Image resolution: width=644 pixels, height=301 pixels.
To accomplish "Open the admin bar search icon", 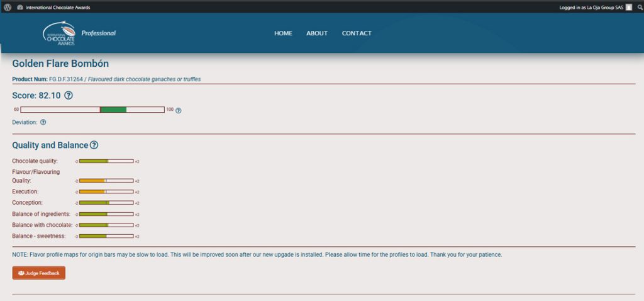I will point(639,8).
